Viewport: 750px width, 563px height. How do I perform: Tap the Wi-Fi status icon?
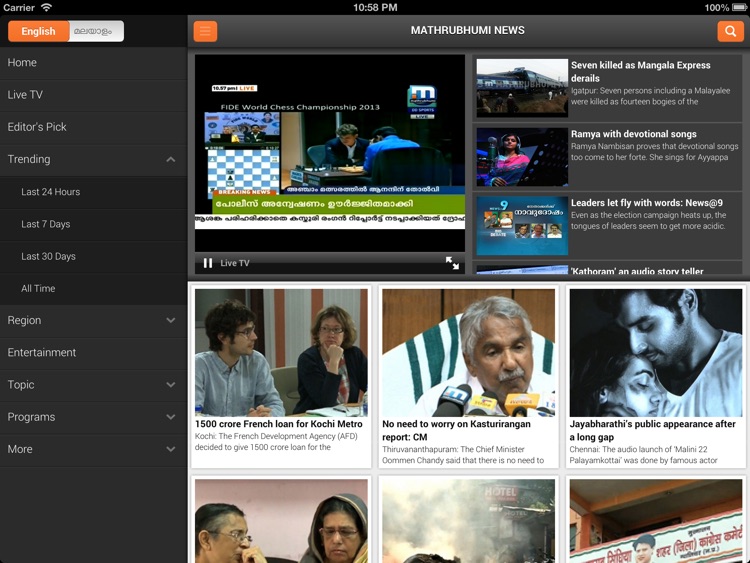pos(46,7)
